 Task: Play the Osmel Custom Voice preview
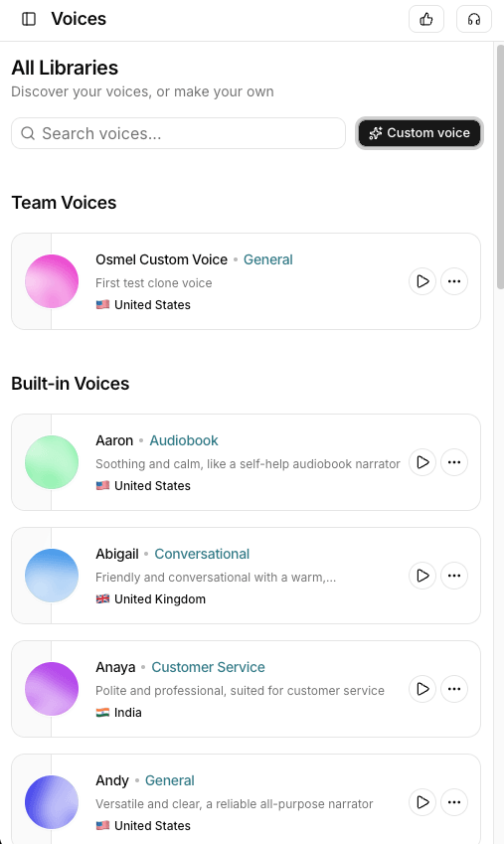point(422,281)
